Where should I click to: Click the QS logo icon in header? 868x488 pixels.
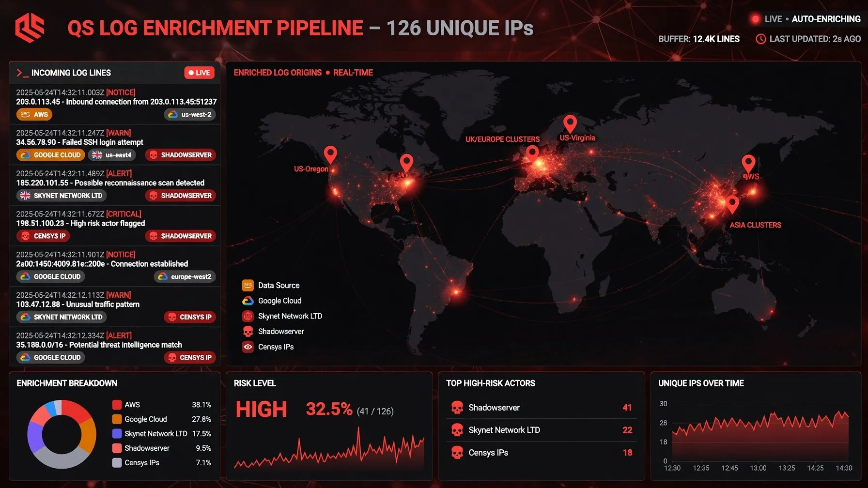click(30, 28)
